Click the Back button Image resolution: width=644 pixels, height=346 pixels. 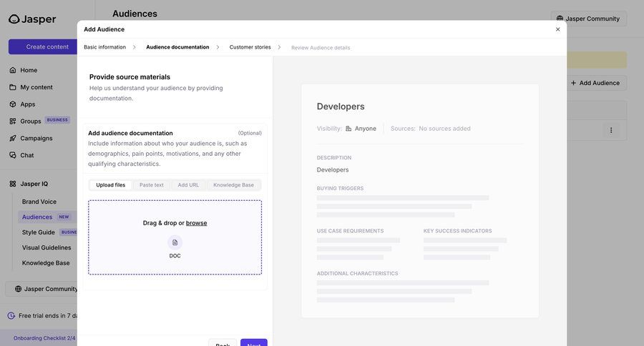click(223, 342)
